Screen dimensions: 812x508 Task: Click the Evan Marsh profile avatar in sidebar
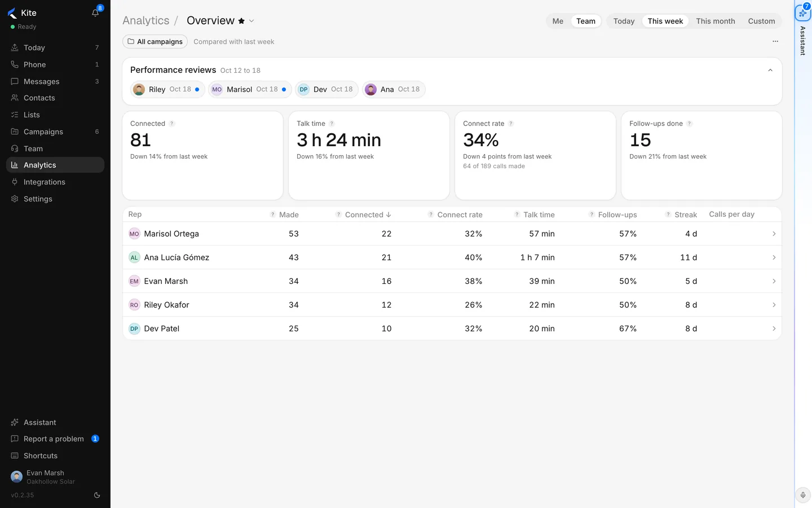[17, 477]
